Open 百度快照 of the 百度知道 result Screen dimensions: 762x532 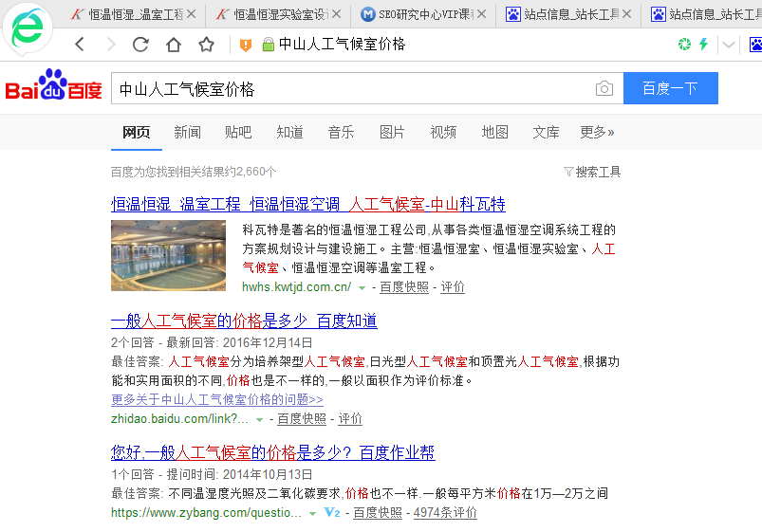pos(302,419)
